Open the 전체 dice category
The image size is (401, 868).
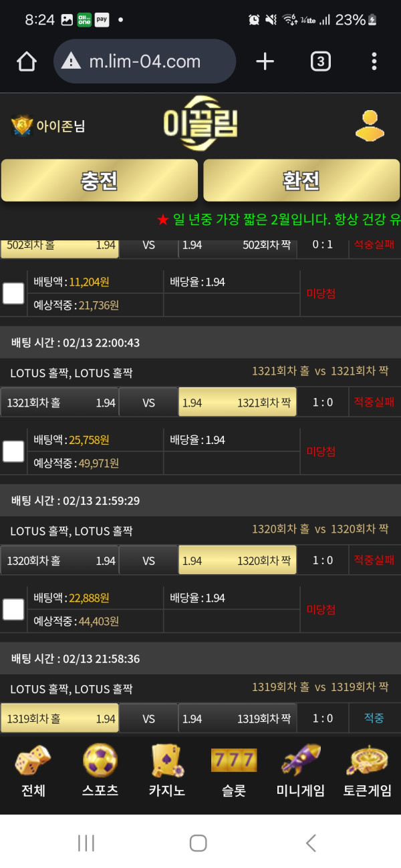point(33,771)
